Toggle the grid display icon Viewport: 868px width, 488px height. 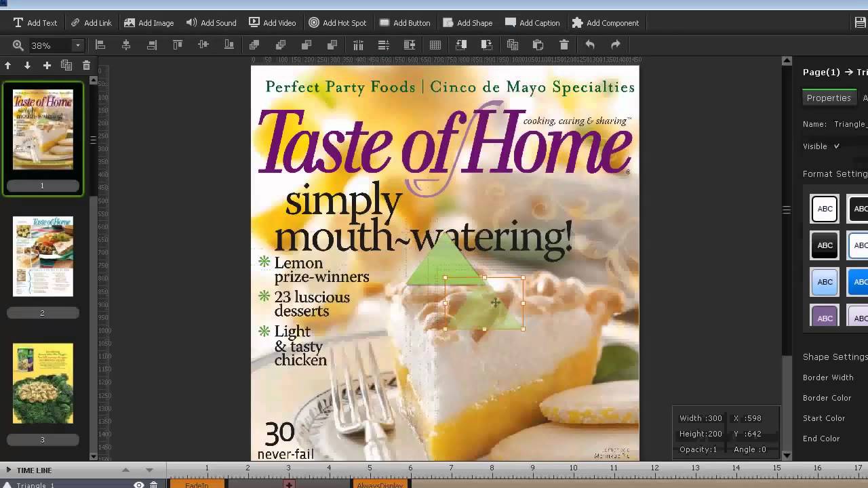(435, 45)
